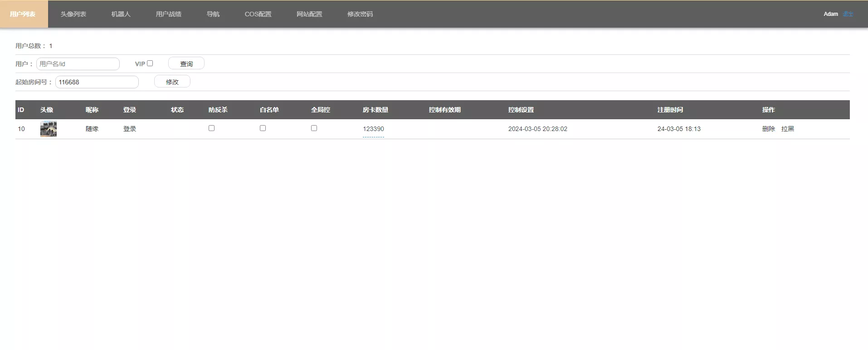Open the 网站配置 tab
The width and height of the screenshot is (868, 350).
point(309,14)
